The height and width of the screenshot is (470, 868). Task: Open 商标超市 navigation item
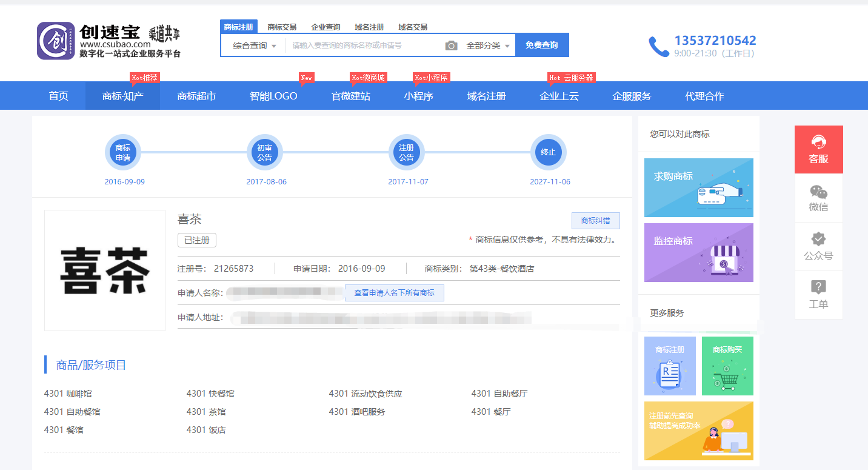[x=196, y=96]
